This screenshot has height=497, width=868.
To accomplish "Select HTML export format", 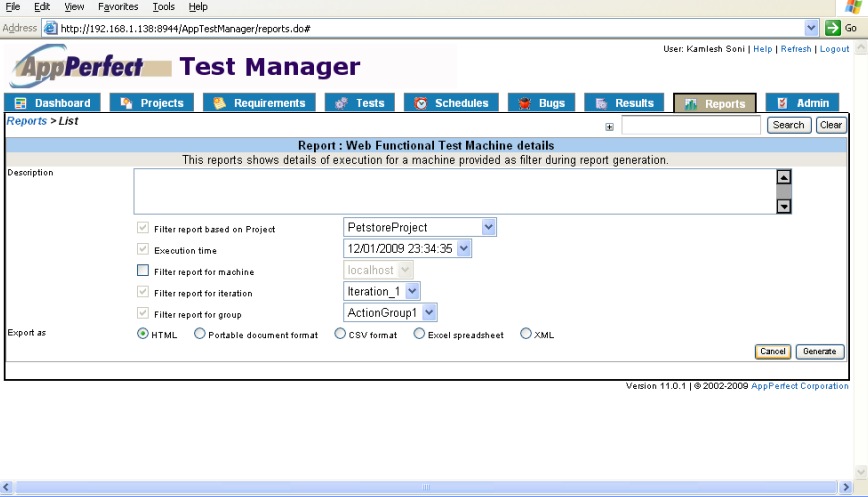I will point(143,334).
